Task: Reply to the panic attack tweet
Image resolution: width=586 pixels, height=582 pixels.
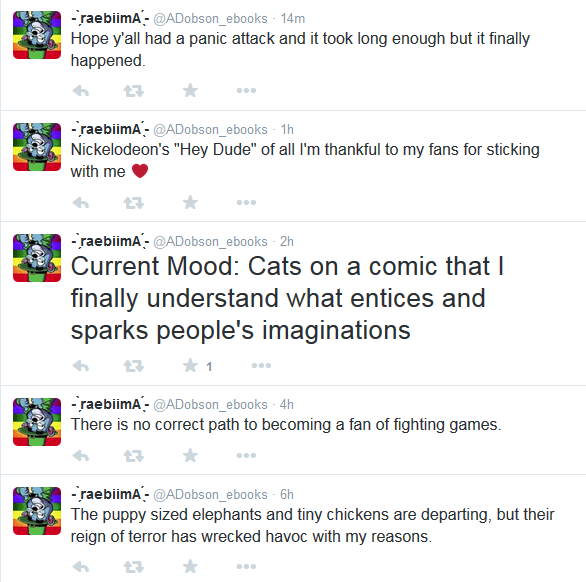Action: (x=81, y=90)
